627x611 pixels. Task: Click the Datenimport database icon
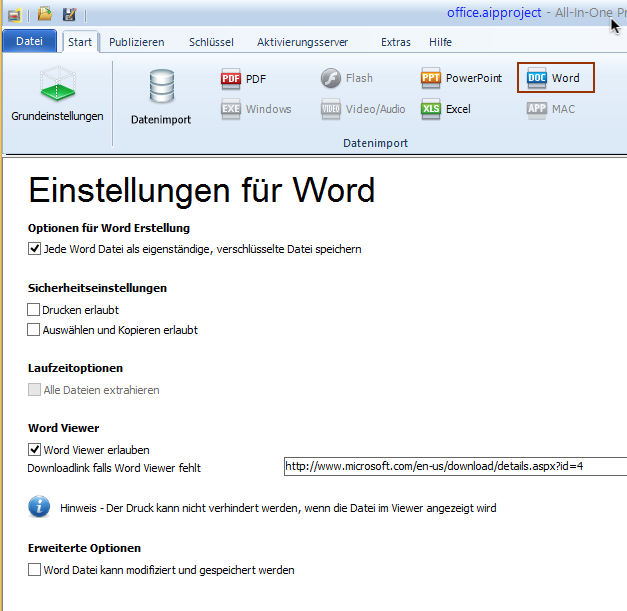pyautogui.click(x=160, y=97)
